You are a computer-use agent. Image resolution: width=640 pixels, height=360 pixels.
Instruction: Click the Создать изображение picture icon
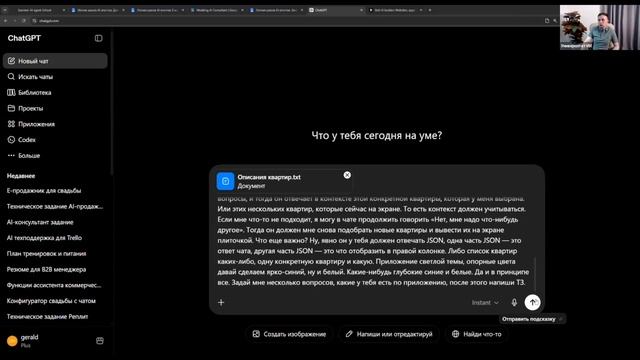point(256,334)
